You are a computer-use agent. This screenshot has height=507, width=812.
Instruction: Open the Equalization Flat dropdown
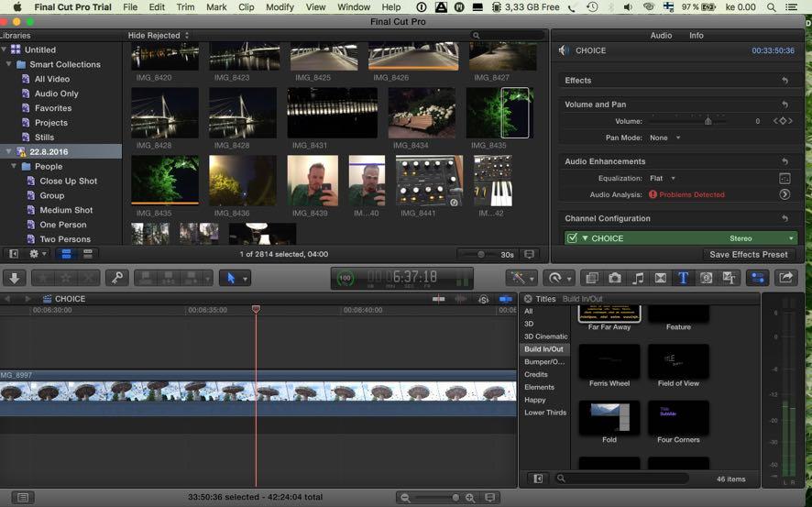[663, 178]
